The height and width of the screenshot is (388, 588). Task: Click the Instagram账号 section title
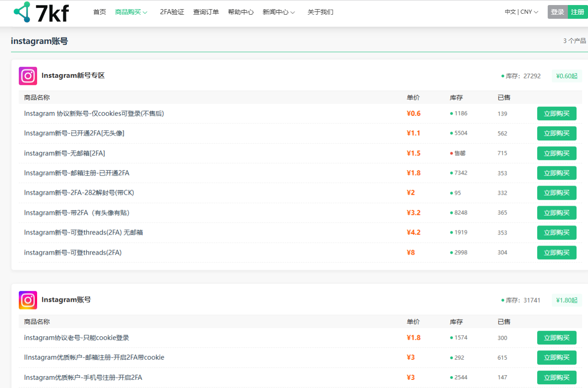(66, 300)
